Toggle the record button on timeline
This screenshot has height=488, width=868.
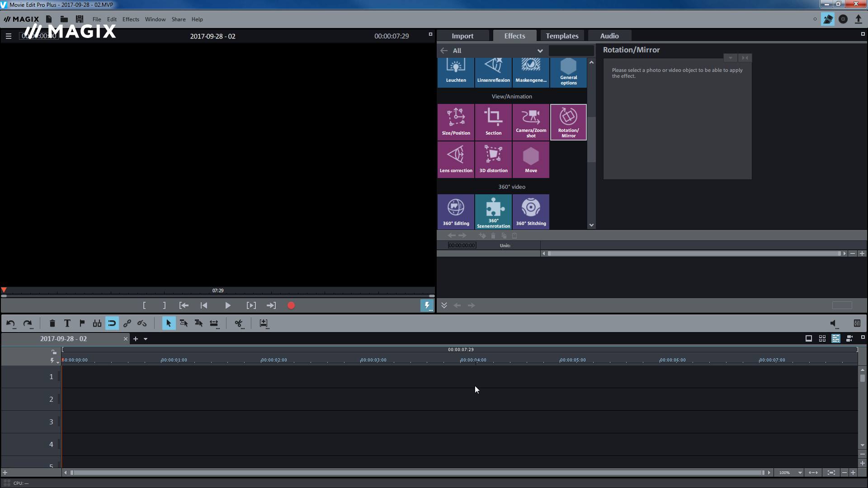click(x=291, y=305)
